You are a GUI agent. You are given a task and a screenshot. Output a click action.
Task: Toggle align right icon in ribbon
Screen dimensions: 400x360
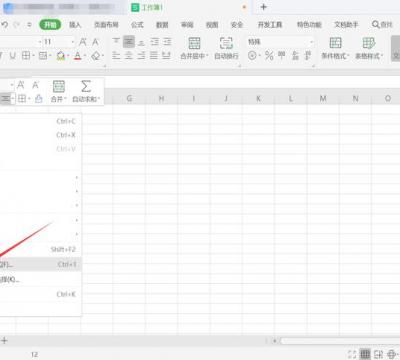141,56
